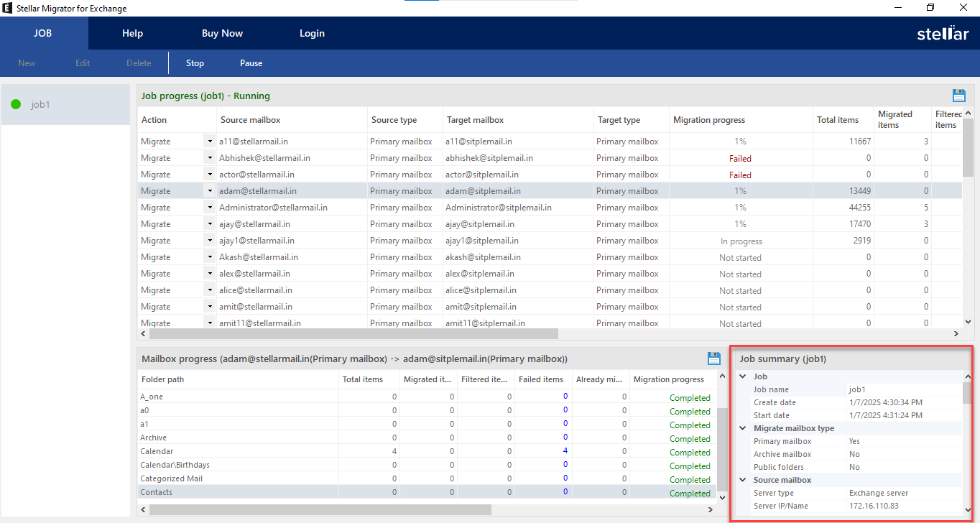This screenshot has width=980, height=523.
Task: Select job1 in the job list
Action: [x=65, y=104]
